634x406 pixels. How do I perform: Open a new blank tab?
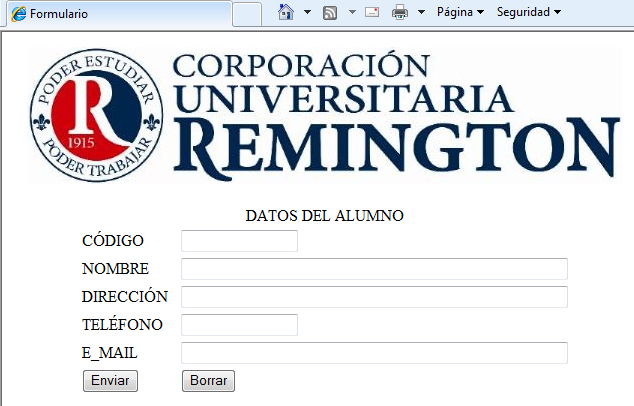pyautogui.click(x=247, y=14)
